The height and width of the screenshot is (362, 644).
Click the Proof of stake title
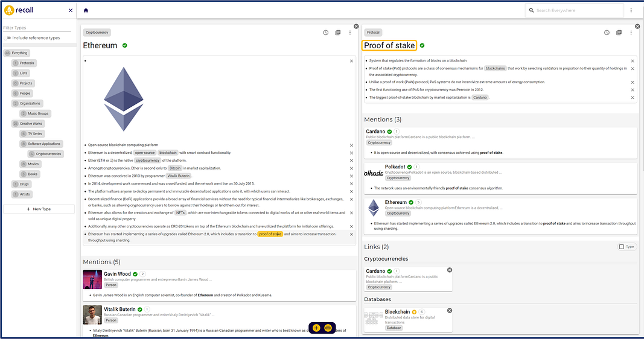(389, 46)
